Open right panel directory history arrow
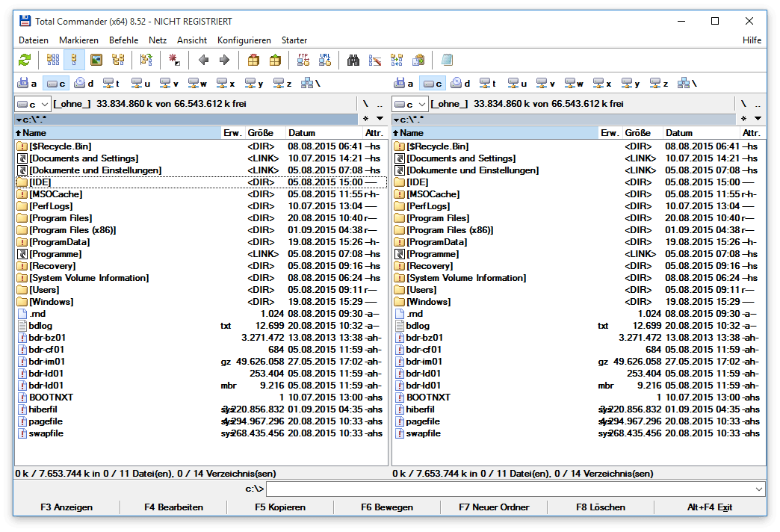Screen dimensions: 780x532 point(758,119)
